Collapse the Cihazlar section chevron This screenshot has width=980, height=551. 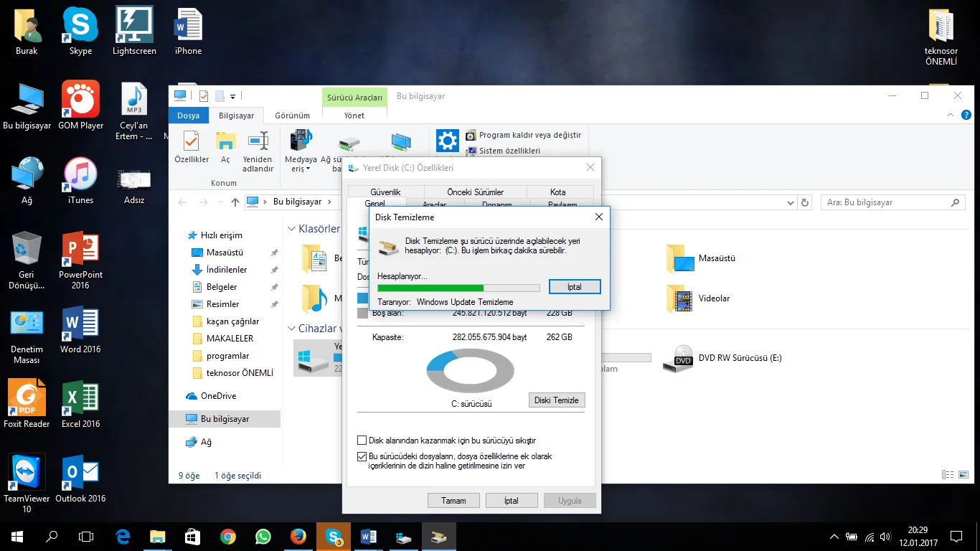tap(292, 329)
